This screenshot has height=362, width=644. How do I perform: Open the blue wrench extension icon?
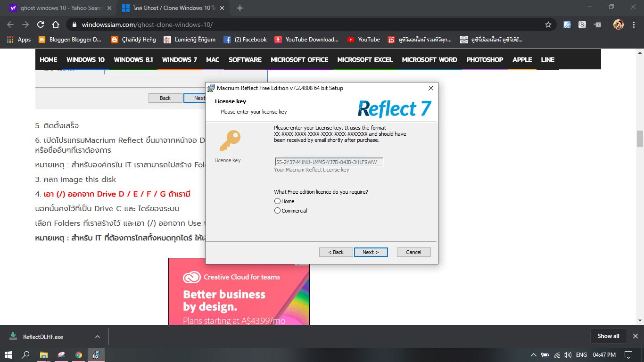[x=568, y=25]
